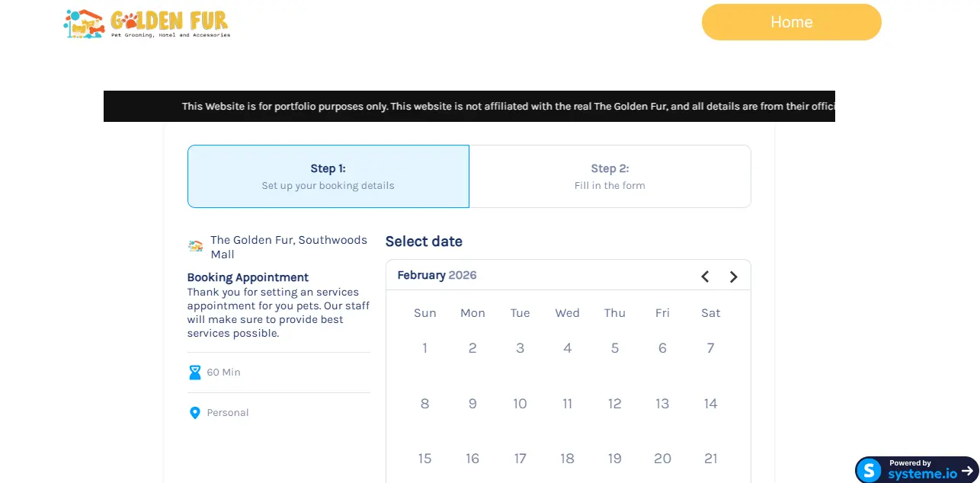Select date 9 under Mon
The width and height of the screenshot is (980, 483).
coord(472,404)
